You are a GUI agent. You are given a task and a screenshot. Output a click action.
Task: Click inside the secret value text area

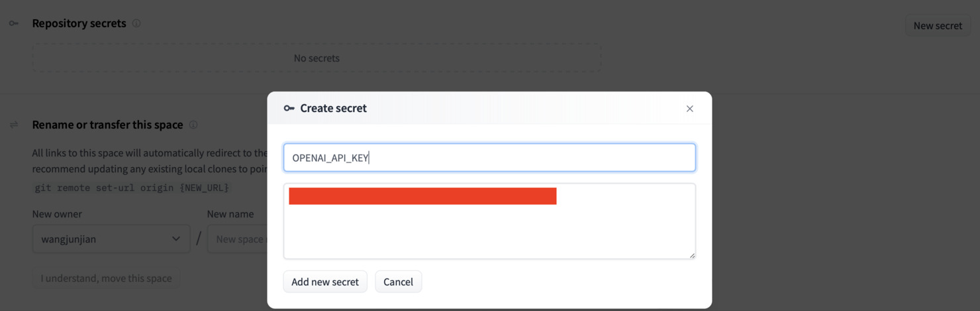[x=489, y=229]
